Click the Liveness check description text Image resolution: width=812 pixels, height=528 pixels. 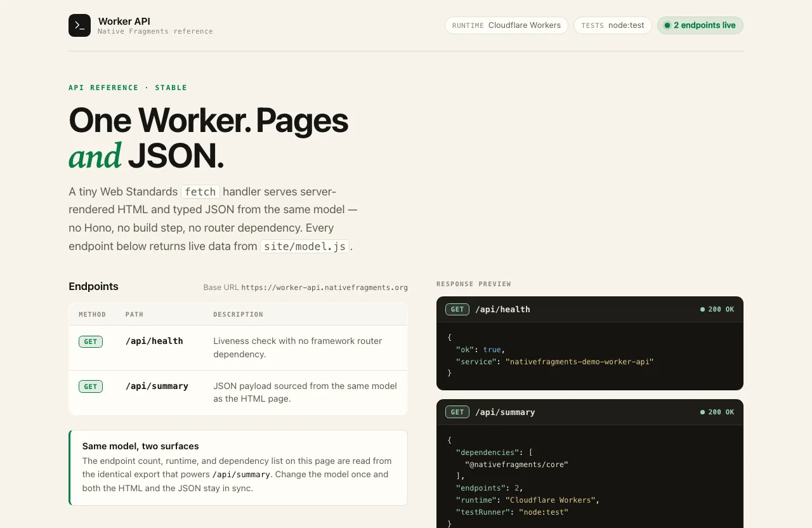(298, 348)
